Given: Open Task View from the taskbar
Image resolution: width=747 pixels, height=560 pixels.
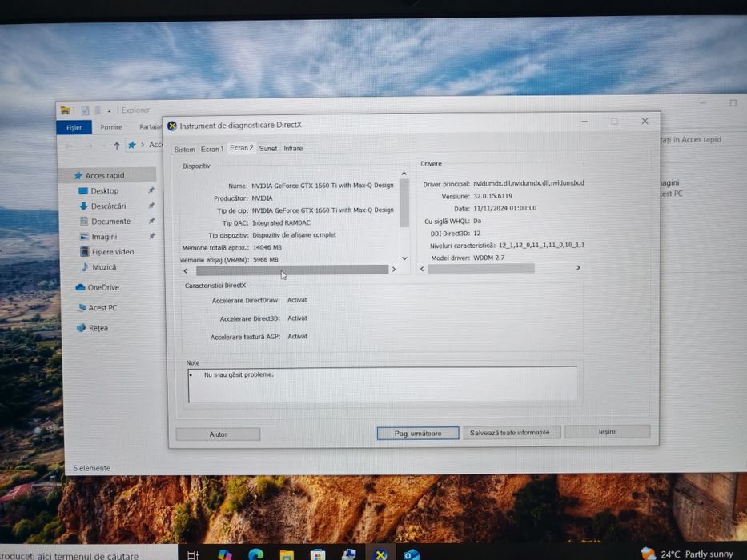Looking at the screenshot, I should [192, 555].
